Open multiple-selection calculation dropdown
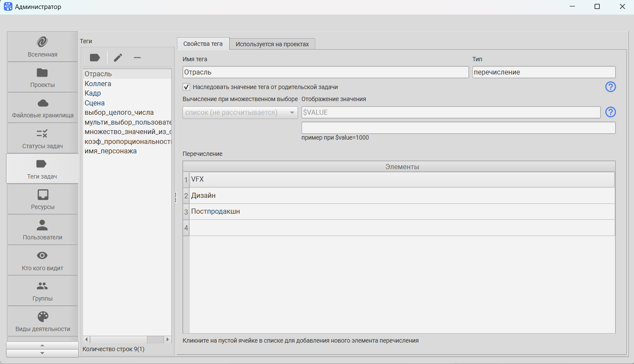Screen dimensions: 634x364 coord(240,112)
